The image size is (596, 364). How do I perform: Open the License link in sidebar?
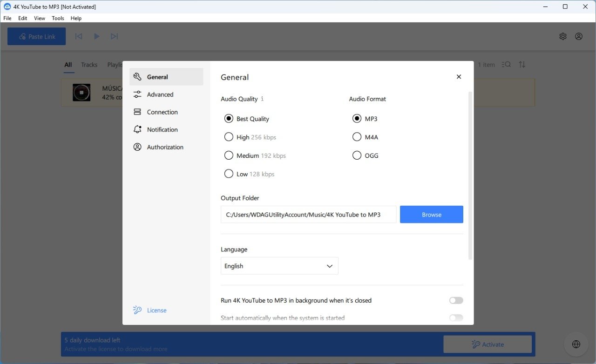(x=156, y=310)
